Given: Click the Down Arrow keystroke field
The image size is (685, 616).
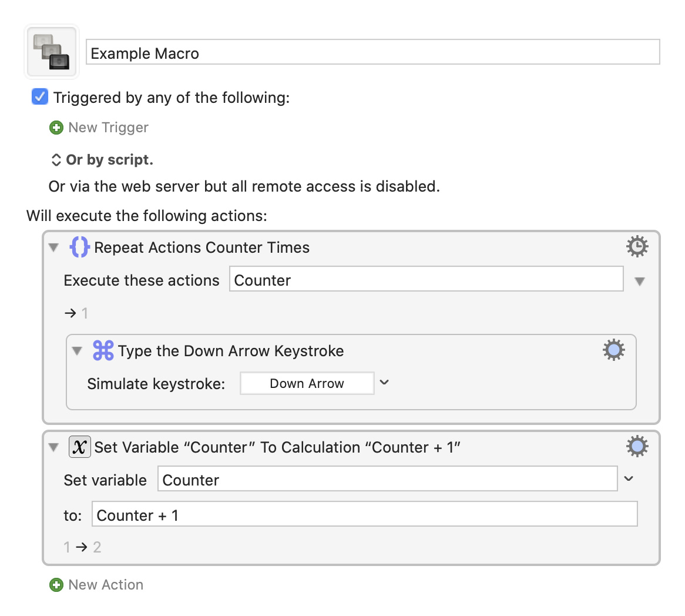Looking at the screenshot, I should (307, 383).
